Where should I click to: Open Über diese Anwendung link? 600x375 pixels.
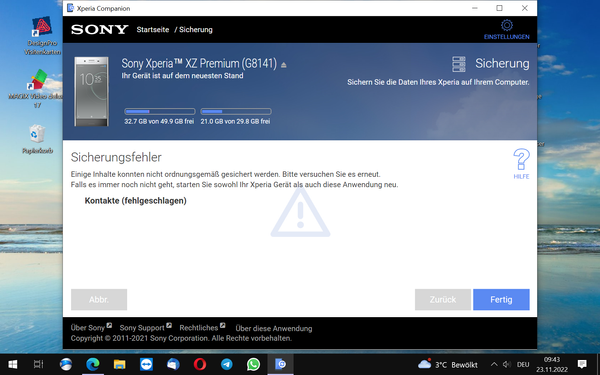[274, 328]
